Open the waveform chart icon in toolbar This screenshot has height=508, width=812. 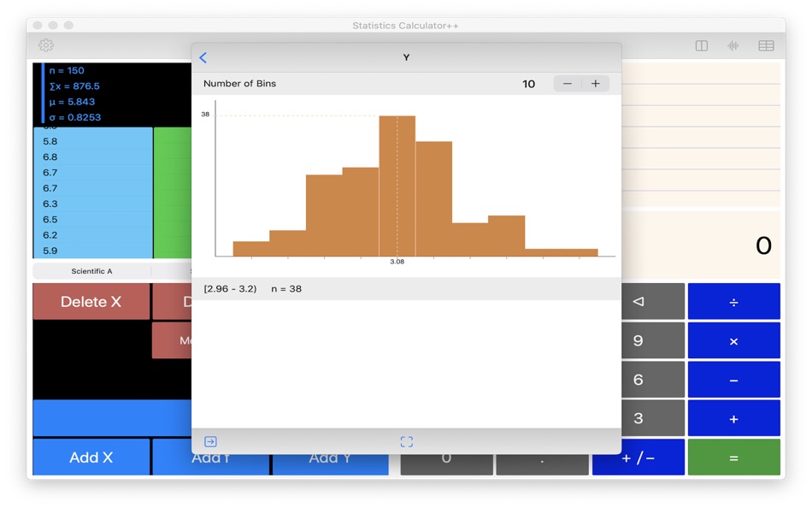[x=733, y=45]
